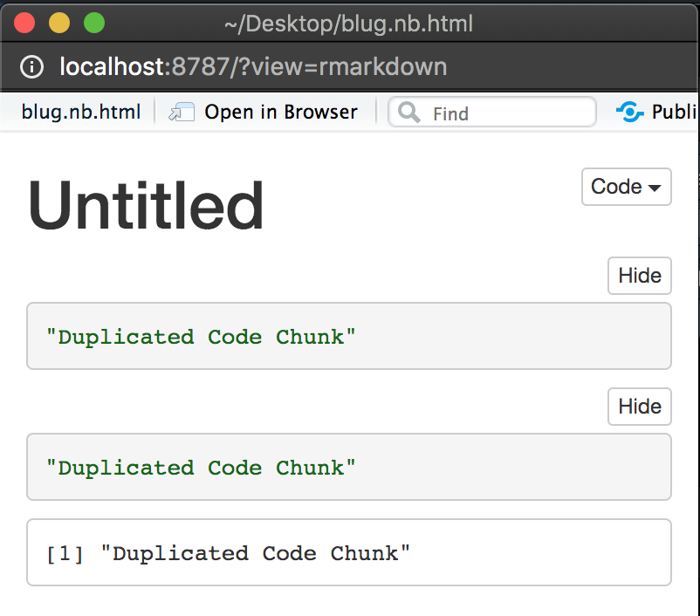This screenshot has height=616, width=700.
Task: Open the Code dropdown menu
Action: [626, 187]
